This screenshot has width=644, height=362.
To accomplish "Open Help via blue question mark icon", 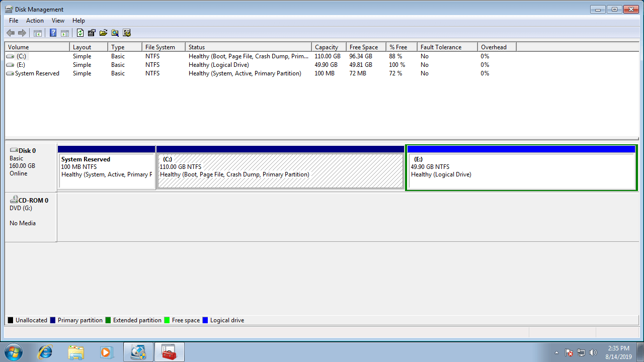I will (x=53, y=33).
